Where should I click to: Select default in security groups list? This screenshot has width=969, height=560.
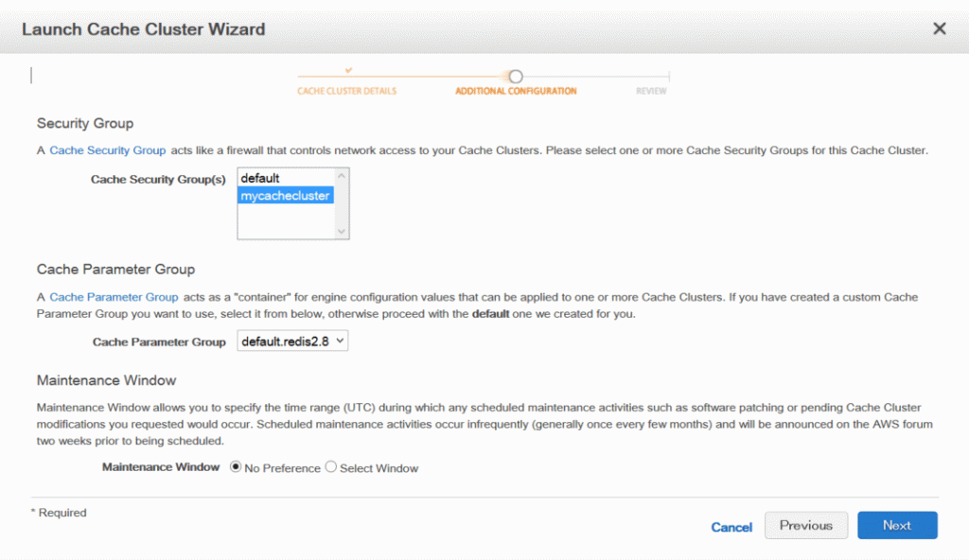point(286,178)
